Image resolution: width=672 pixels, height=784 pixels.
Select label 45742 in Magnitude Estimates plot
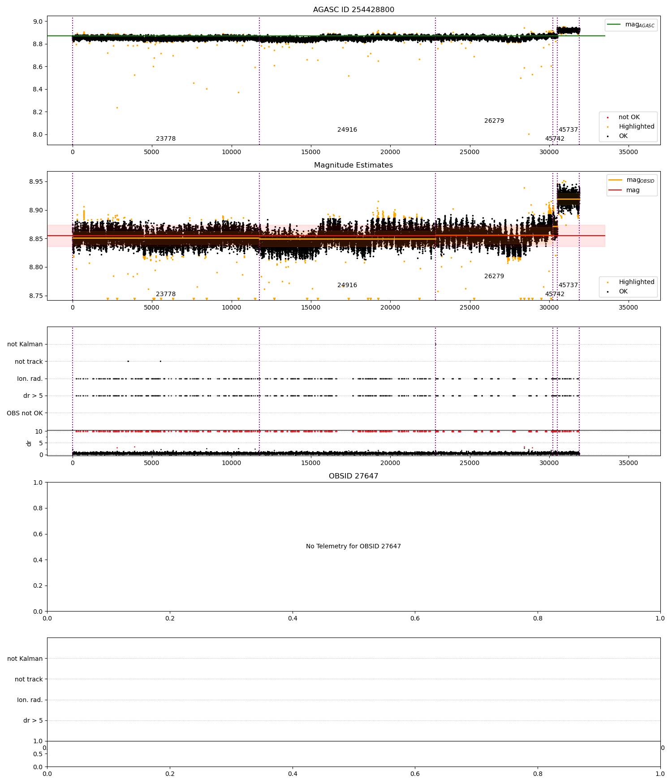(x=555, y=294)
